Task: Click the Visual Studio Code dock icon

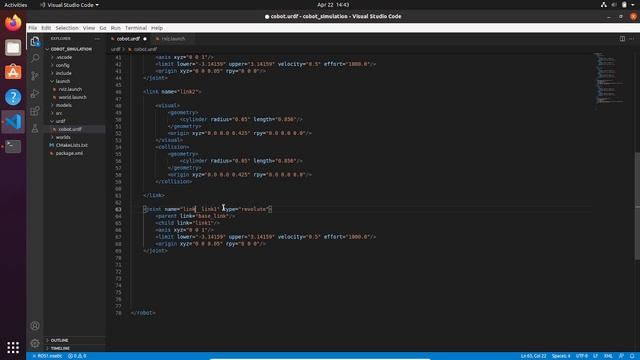Action: pyautogui.click(x=13, y=122)
